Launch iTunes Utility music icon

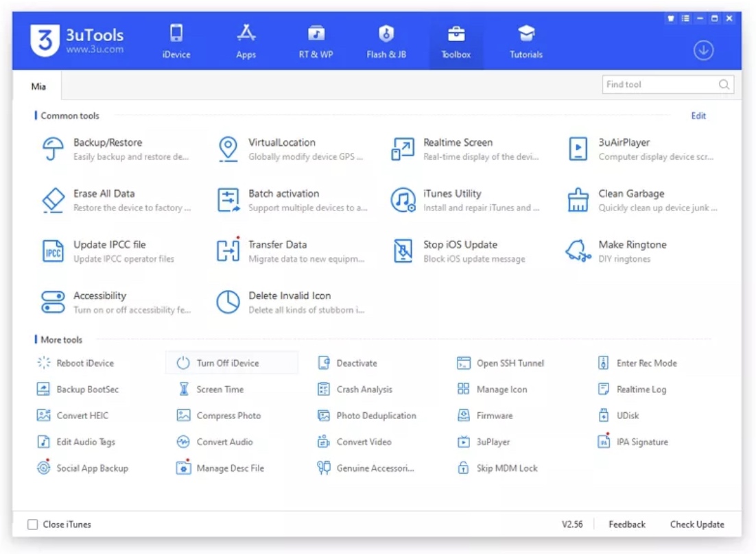coord(403,200)
